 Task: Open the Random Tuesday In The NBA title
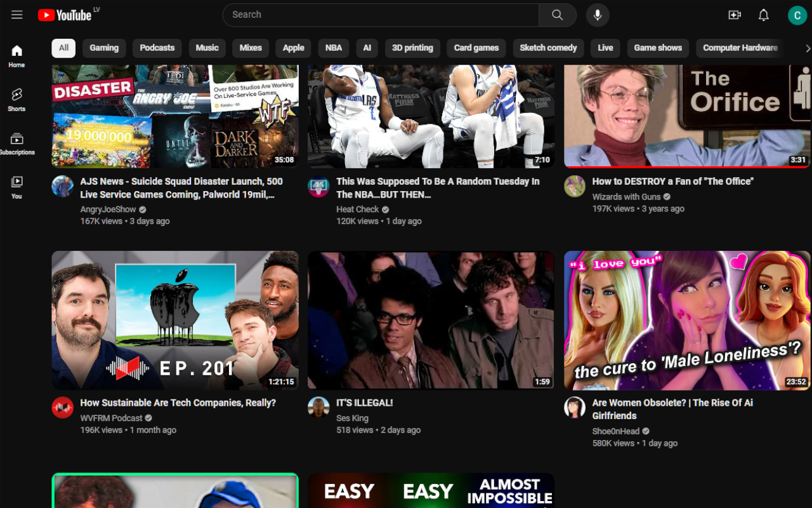[x=438, y=188]
